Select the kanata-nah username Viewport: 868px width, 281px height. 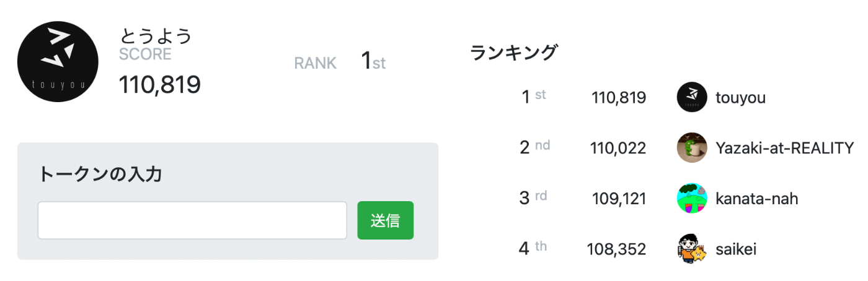pyautogui.click(x=756, y=199)
